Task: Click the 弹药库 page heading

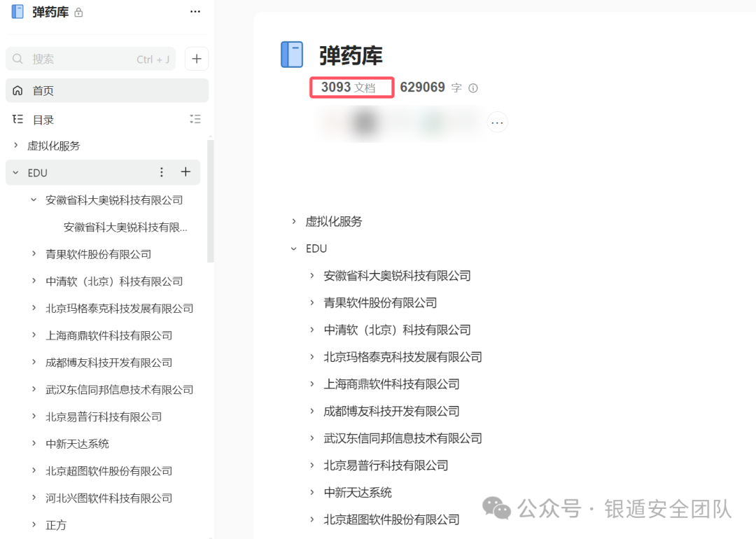Action: tap(351, 55)
